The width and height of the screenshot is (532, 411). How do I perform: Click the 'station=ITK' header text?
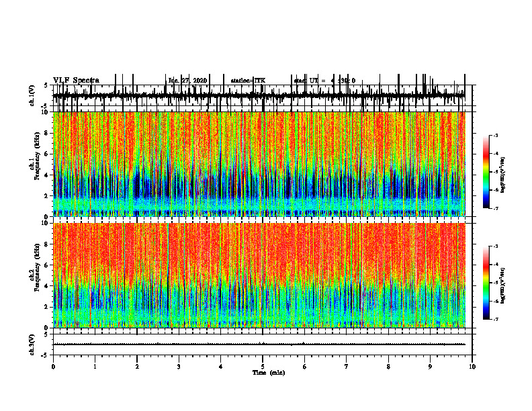tap(248, 81)
